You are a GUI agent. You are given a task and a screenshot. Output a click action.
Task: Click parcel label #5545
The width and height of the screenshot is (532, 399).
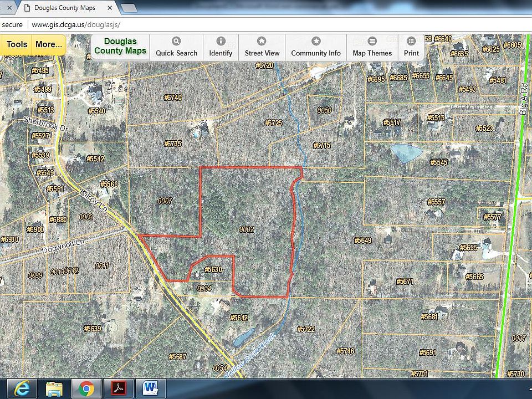[x=439, y=162]
